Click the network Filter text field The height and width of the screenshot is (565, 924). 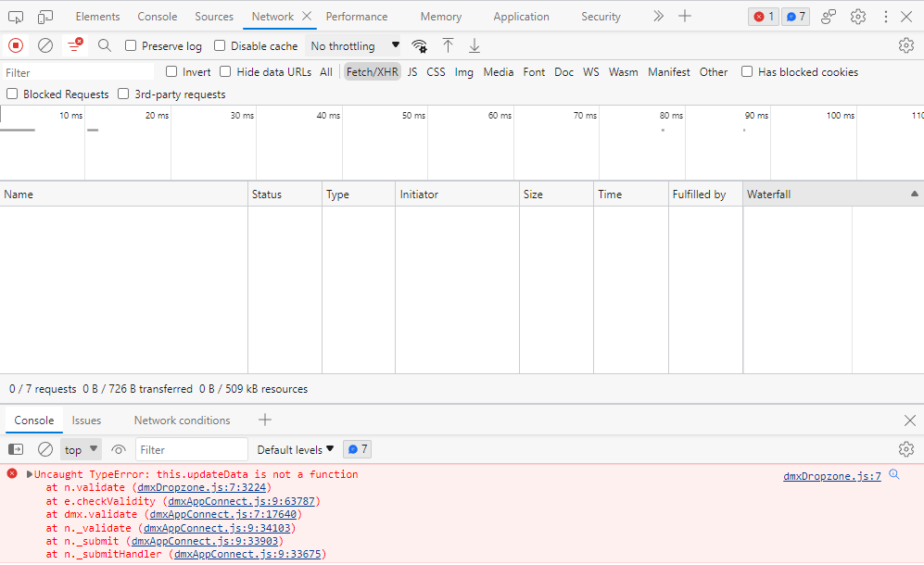click(78, 72)
